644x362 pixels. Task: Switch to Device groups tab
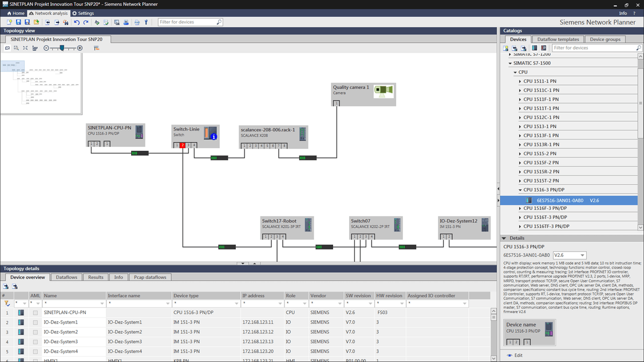click(605, 39)
